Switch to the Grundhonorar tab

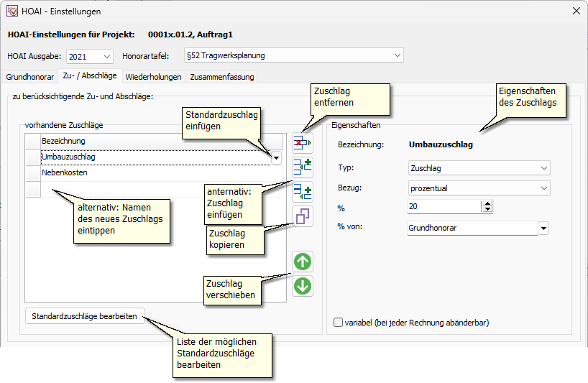[30, 77]
